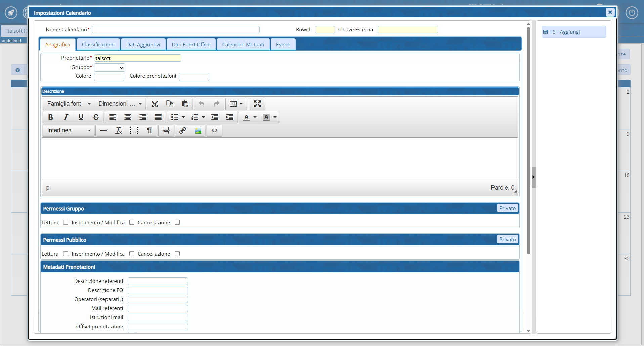644x346 pixels.
Task: Open the Interlinea dropdown
Action: [69, 131]
